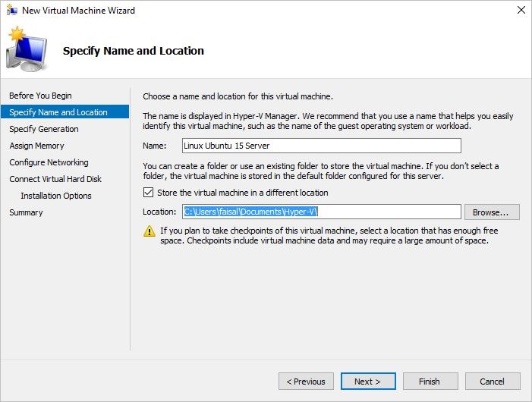Select Installation Options sub-step

(x=56, y=196)
